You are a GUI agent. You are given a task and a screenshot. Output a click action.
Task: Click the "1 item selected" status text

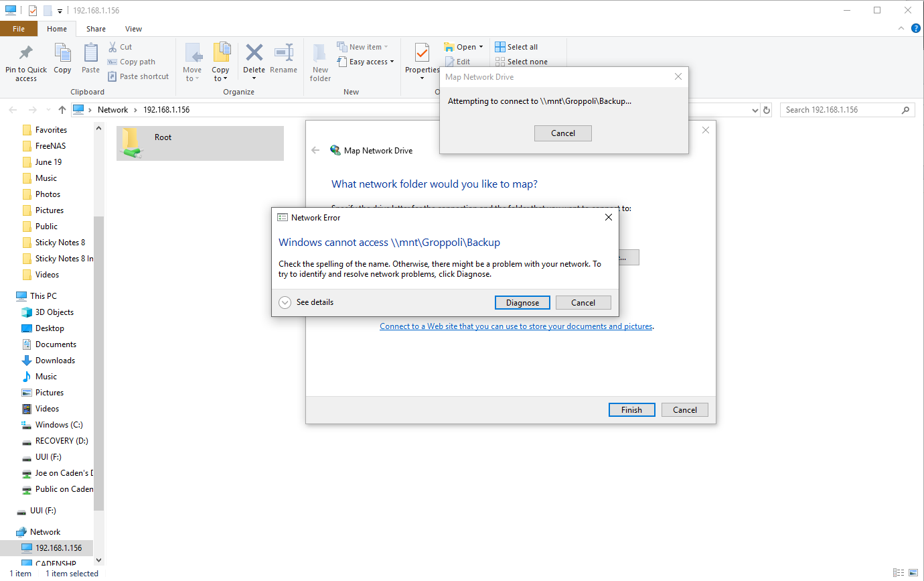72,574
